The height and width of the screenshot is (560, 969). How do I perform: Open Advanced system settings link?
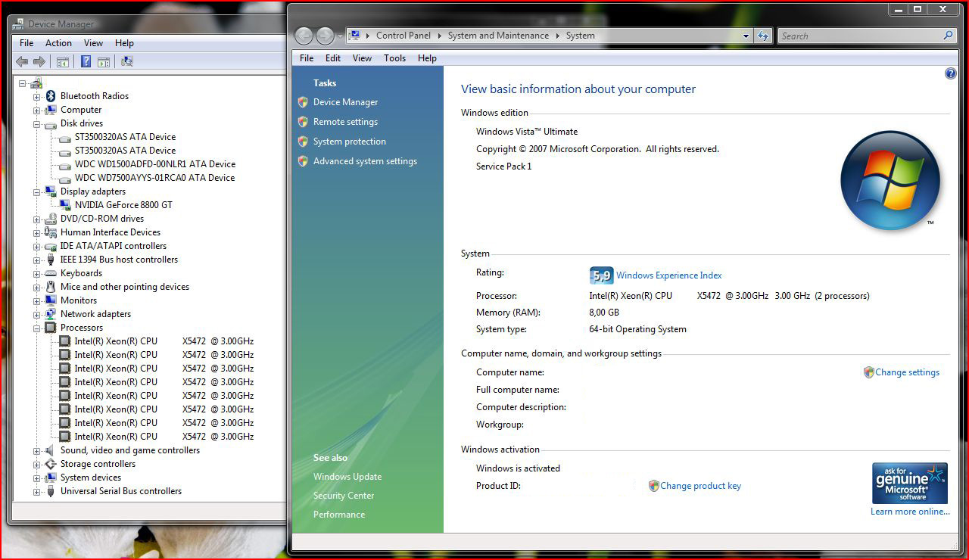[x=365, y=161]
